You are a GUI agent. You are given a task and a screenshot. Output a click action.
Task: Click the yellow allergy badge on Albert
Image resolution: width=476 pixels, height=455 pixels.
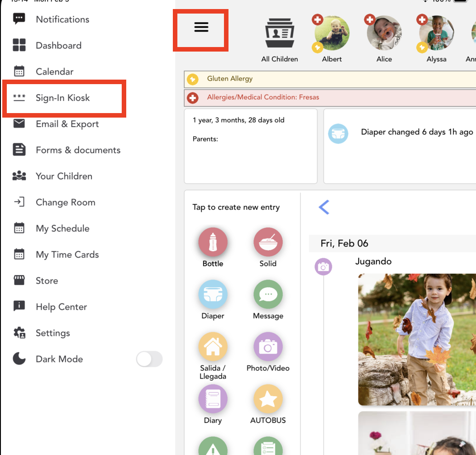(x=318, y=47)
